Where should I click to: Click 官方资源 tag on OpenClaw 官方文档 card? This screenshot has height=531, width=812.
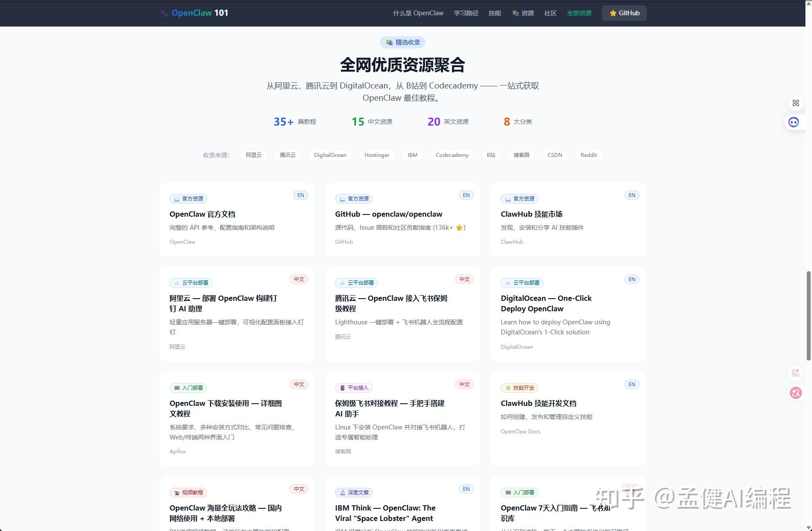click(x=188, y=199)
